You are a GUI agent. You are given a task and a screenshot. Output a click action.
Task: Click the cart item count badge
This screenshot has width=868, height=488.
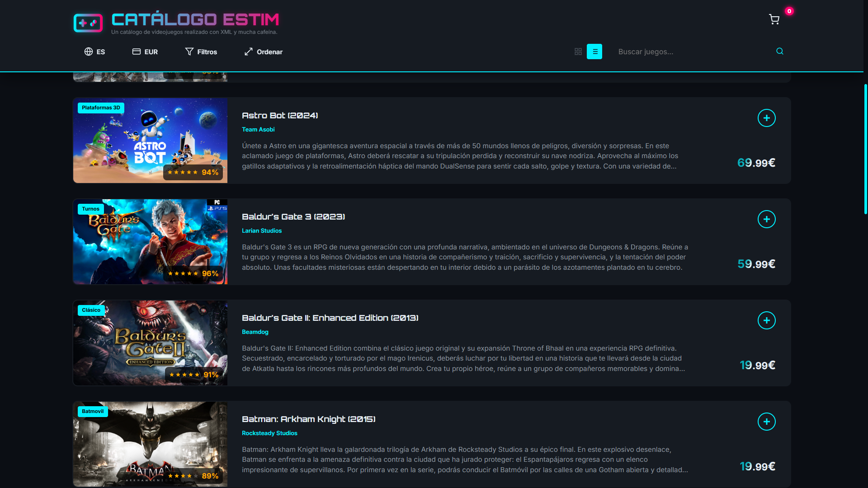789,11
